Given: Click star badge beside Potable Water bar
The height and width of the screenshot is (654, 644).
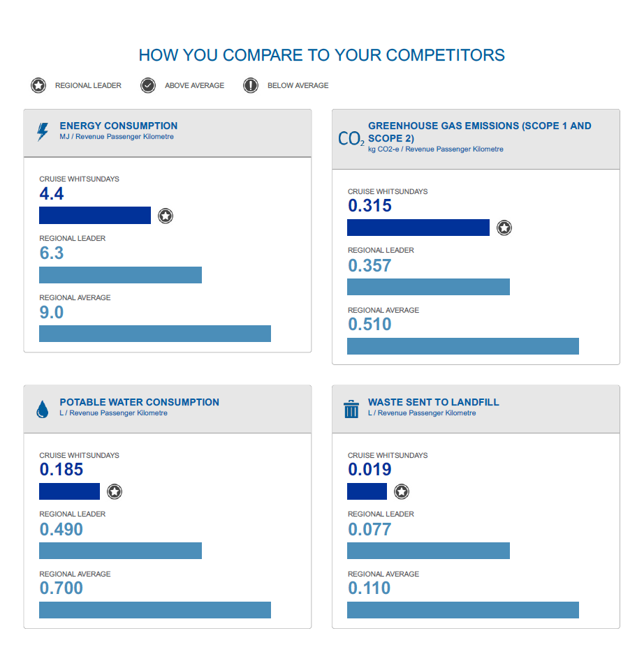Looking at the screenshot, I should pyautogui.click(x=115, y=492).
